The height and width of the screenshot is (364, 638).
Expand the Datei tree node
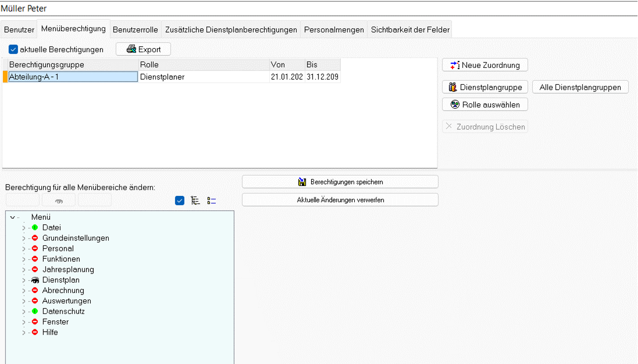23,228
